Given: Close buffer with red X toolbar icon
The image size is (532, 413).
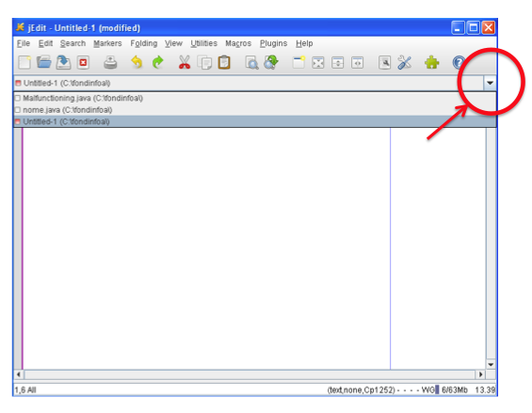Looking at the screenshot, I should pyautogui.click(x=83, y=63).
